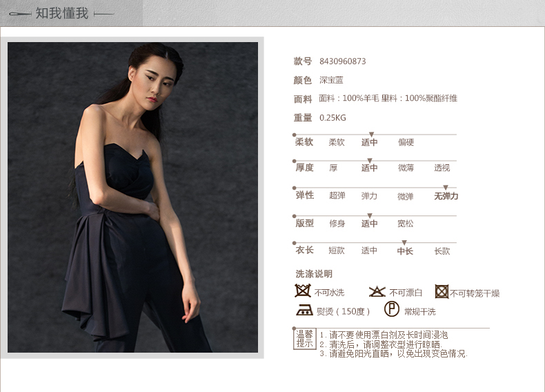Screen dimensions: 545x392
Task: Click the do-not-wash (不可水洗) icon
Action: (x=302, y=291)
